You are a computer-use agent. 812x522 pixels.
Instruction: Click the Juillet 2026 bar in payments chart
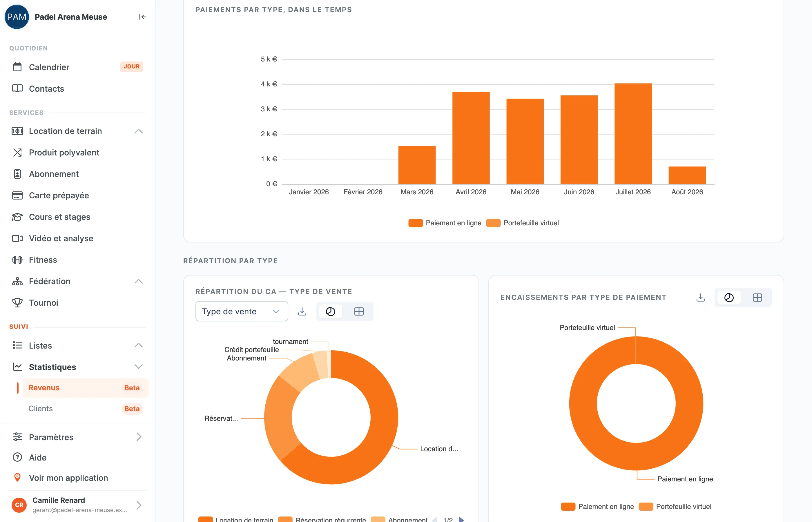coord(633,134)
